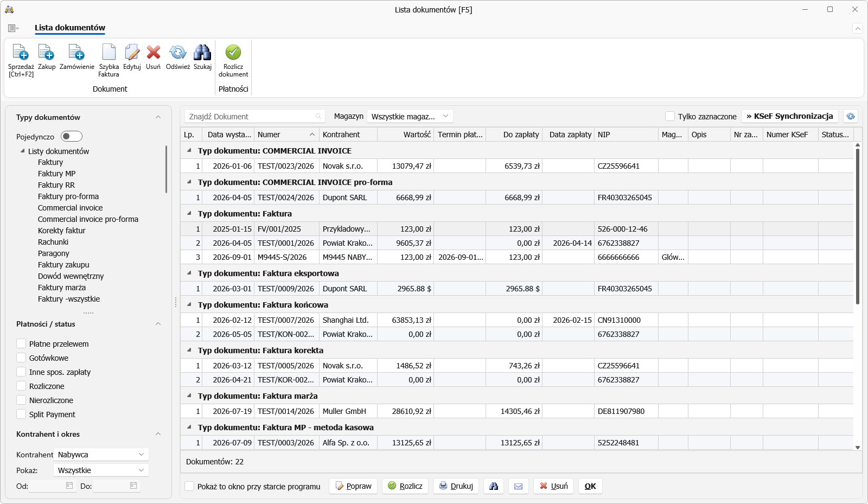Tick the Rozliczone checkbox
868x504 pixels.
click(21, 386)
